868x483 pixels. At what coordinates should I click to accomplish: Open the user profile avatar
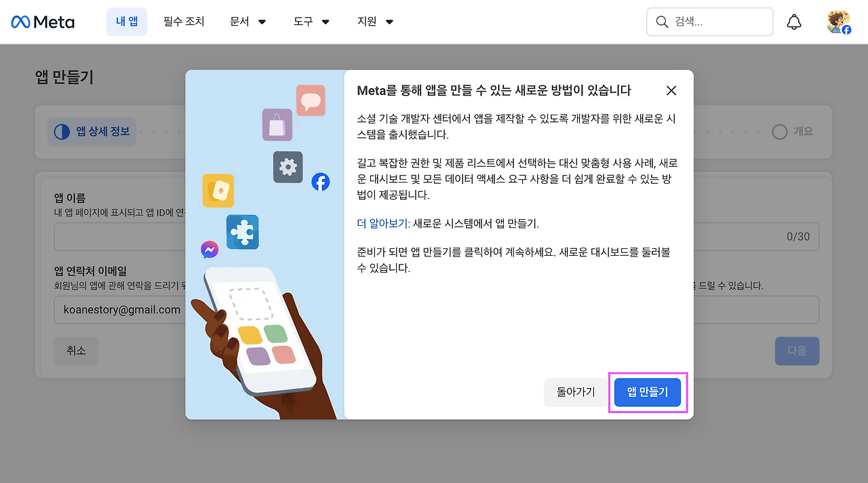point(839,22)
